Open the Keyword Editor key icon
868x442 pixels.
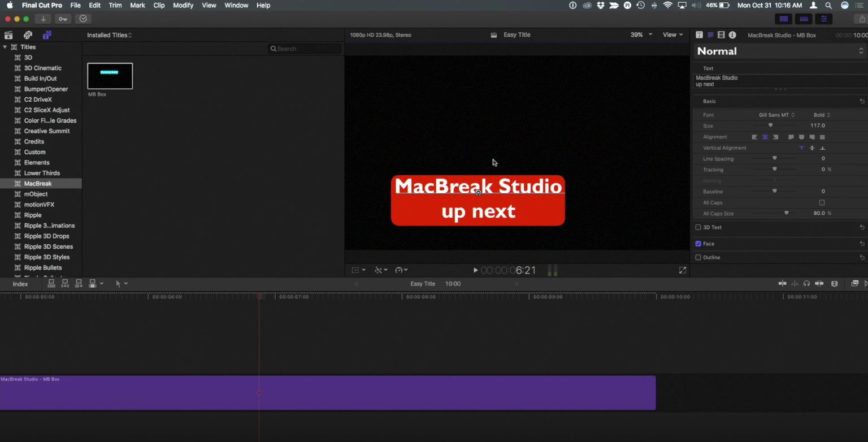pos(63,19)
